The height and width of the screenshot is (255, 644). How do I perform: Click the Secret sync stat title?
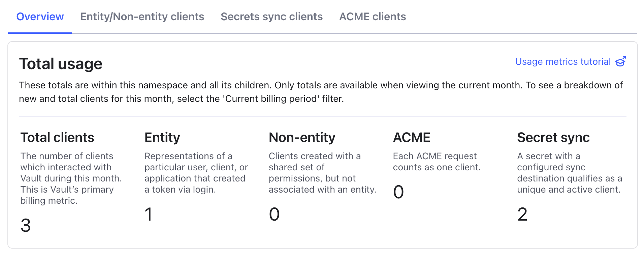553,138
